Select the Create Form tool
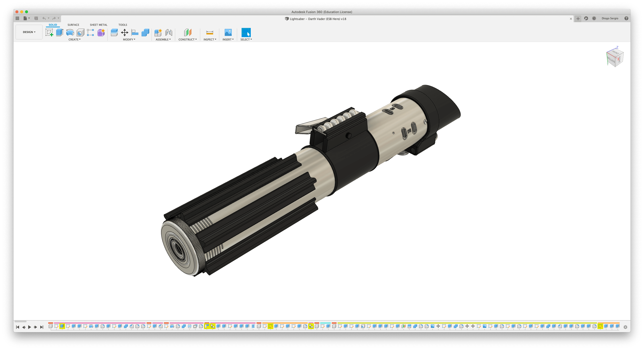Image resolution: width=644 pixels, height=350 pixels. point(101,33)
